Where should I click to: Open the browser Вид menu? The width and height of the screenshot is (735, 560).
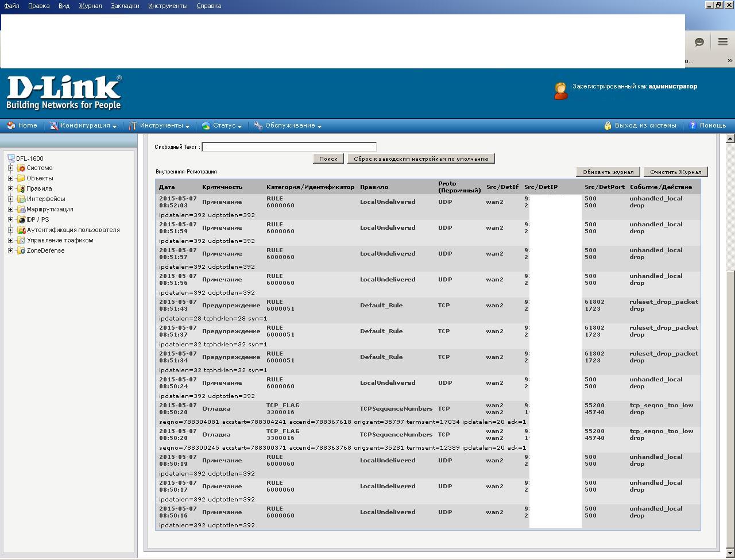click(64, 6)
